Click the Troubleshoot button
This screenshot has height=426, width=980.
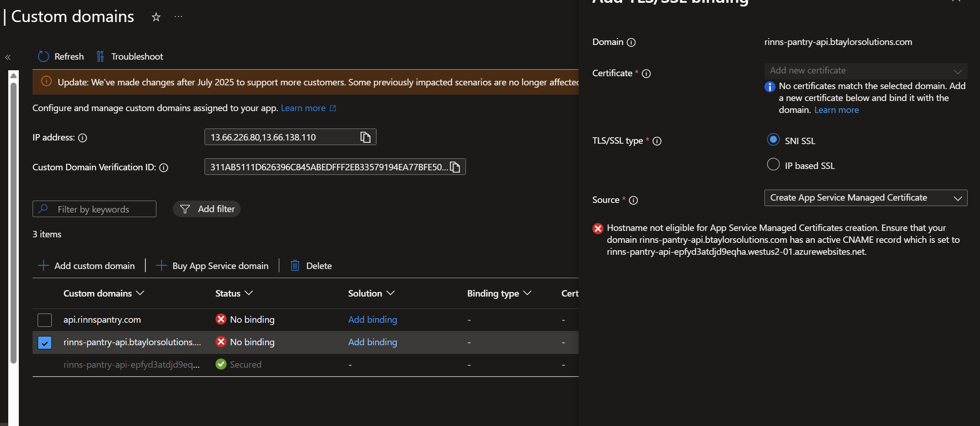pyautogui.click(x=129, y=56)
